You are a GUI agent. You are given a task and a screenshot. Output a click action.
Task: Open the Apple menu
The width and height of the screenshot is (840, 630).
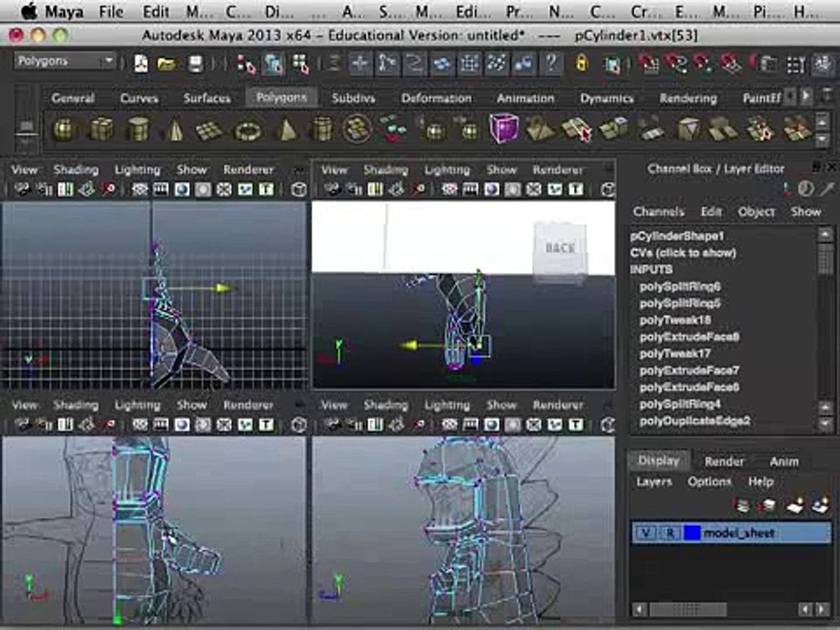pyautogui.click(x=27, y=10)
